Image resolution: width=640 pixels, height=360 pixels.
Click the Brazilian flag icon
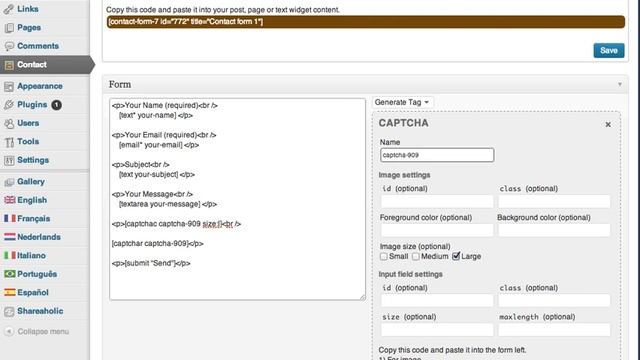[9, 274]
